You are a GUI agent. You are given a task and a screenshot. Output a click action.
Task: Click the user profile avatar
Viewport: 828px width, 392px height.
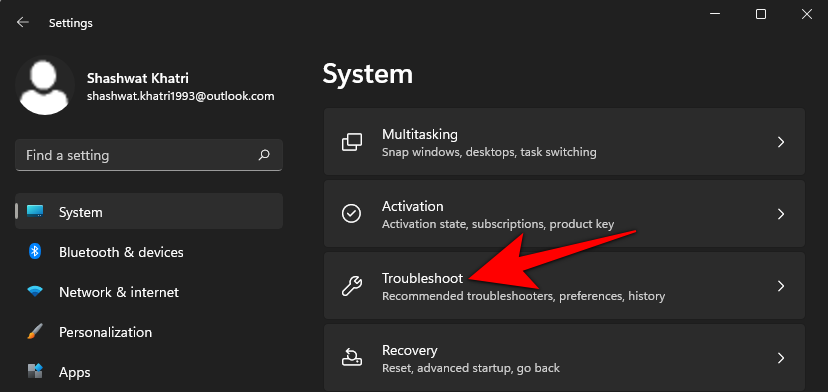(45, 86)
